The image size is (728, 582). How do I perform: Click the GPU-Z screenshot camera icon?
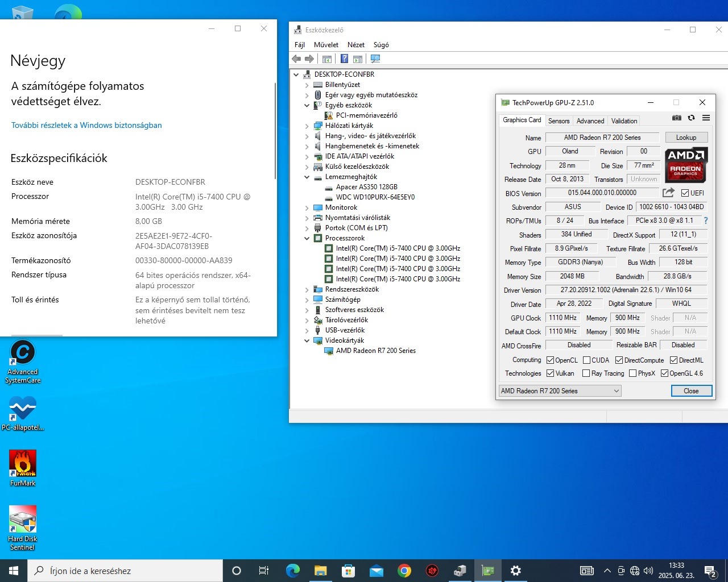tap(677, 118)
